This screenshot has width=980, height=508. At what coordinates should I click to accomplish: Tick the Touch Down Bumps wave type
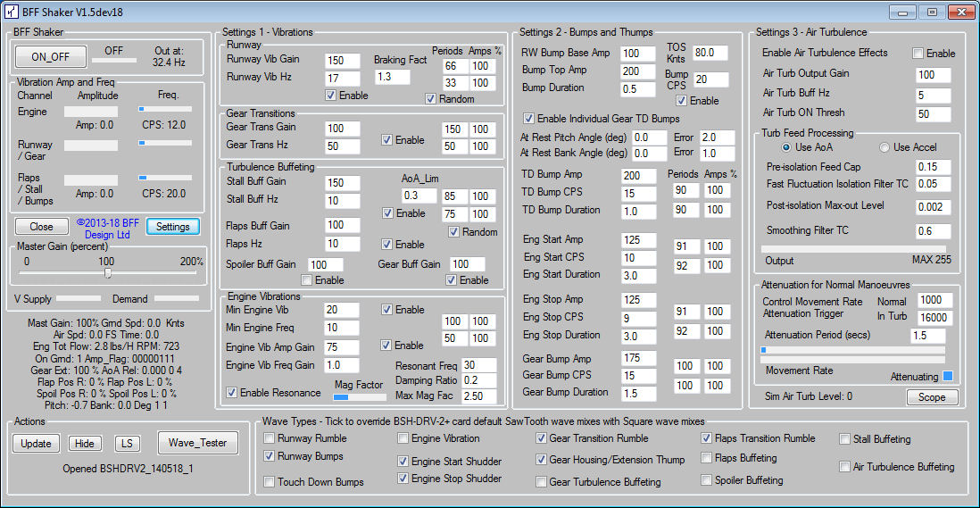270,482
